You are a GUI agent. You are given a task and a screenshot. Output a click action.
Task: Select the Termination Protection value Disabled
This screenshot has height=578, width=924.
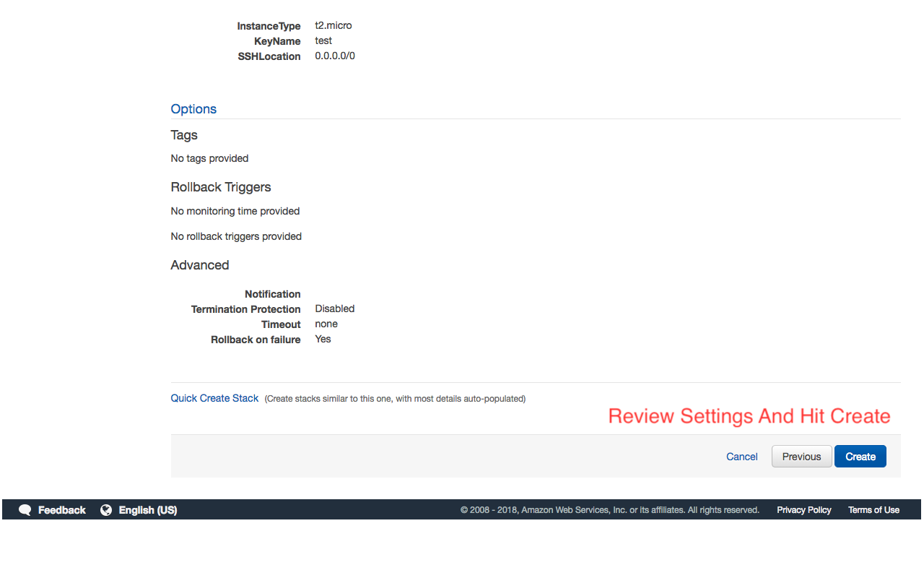coord(335,309)
